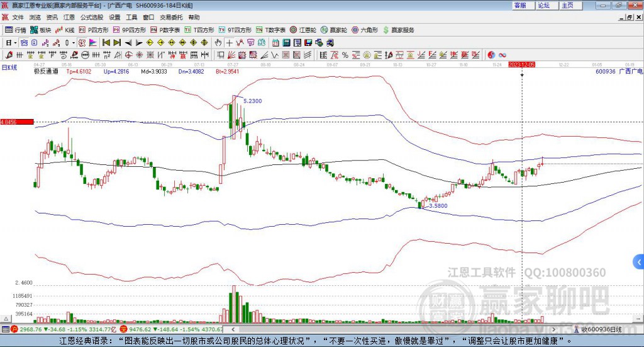The height and width of the screenshot is (347, 644).
Task: Click the 客服 customer service button
Action: point(523,5)
